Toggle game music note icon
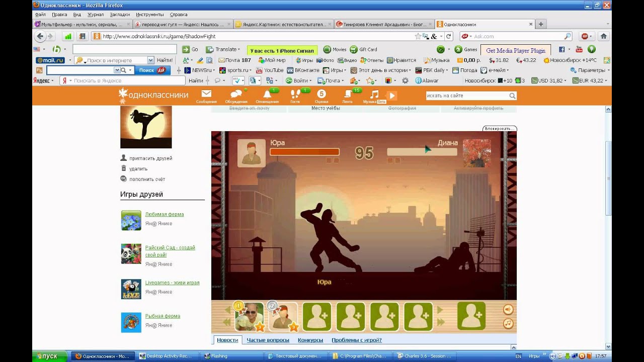The width and height of the screenshot is (644, 362). 508,323
